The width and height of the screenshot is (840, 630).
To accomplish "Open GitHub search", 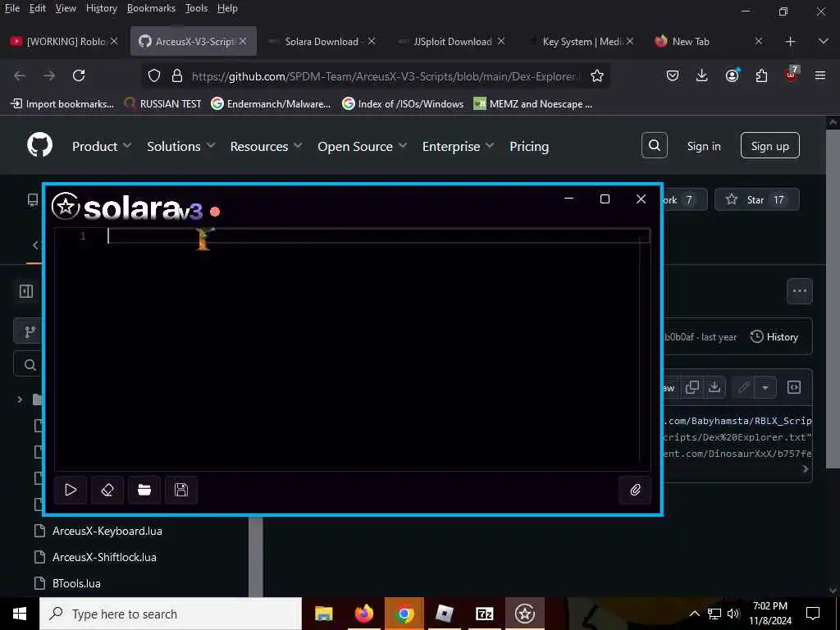I will click(x=654, y=145).
